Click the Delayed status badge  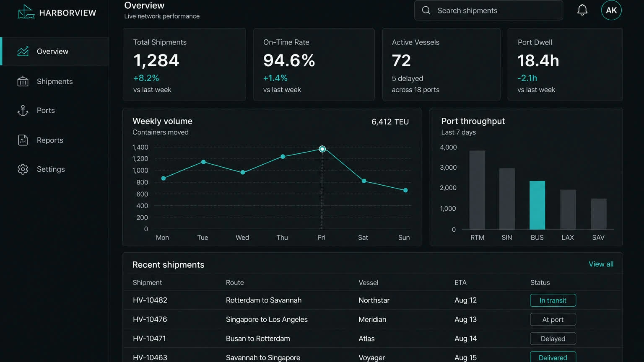(553, 339)
